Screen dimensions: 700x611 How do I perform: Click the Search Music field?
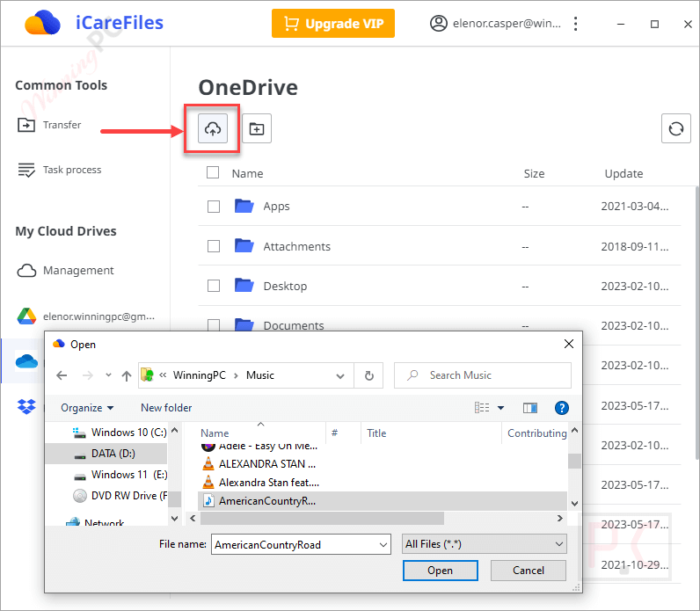[483, 375]
